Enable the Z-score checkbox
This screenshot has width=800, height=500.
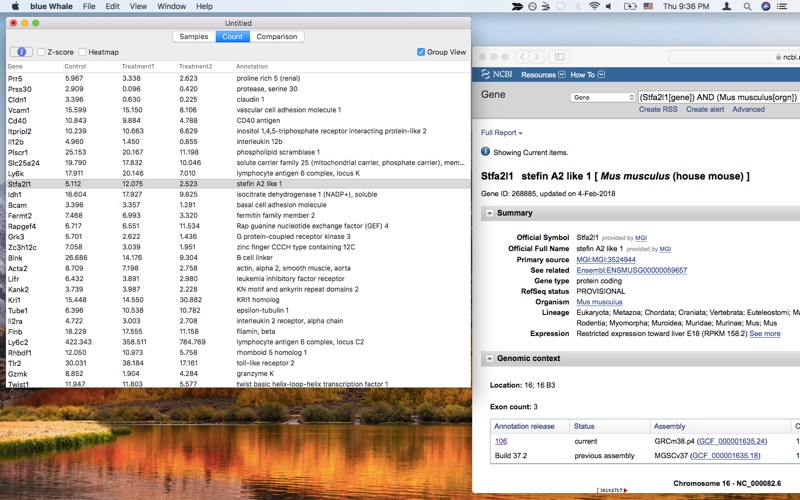click(41, 52)
